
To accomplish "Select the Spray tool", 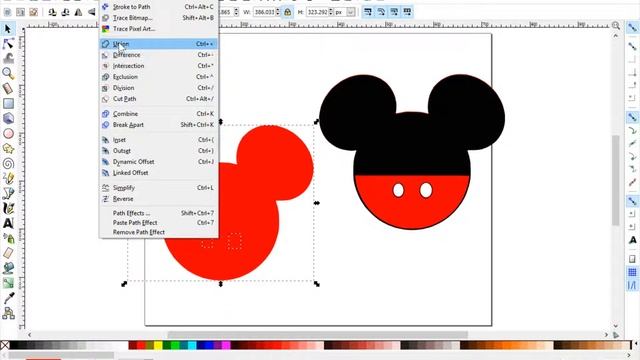I will point(8,238).
